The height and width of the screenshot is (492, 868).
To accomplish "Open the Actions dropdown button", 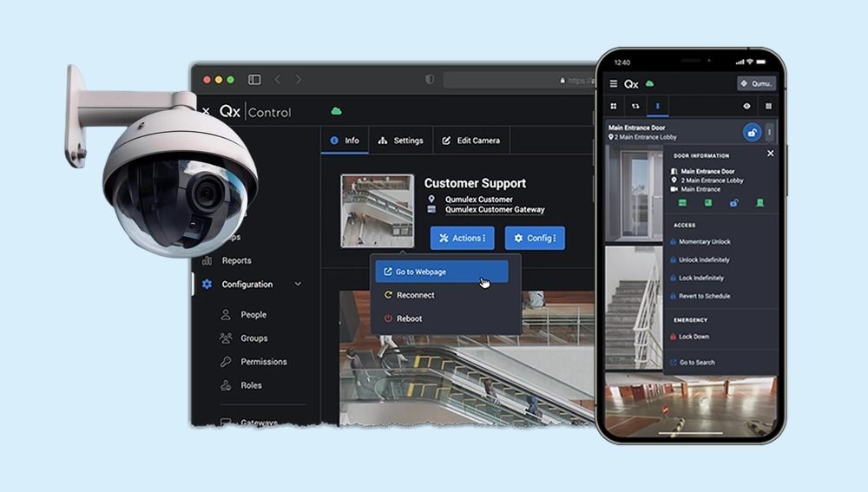I will (463, 238).
